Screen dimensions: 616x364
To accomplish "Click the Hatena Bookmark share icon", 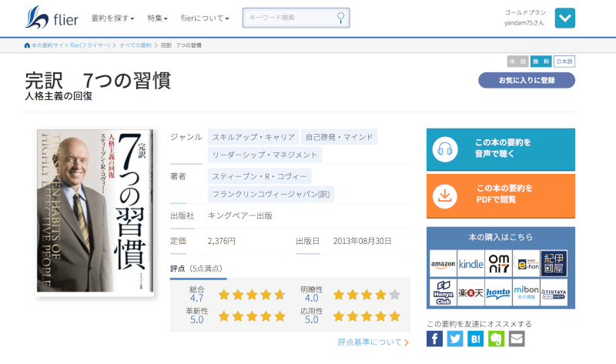I will tap(476, 339).
